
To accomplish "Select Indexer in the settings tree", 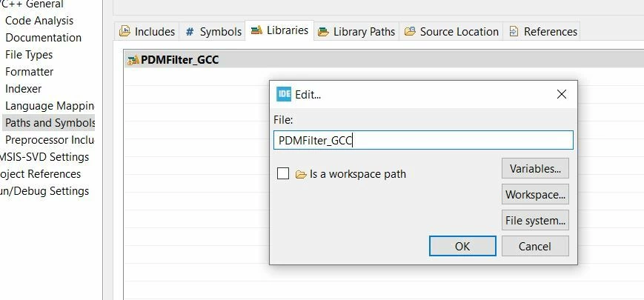I will coord(24,89).
